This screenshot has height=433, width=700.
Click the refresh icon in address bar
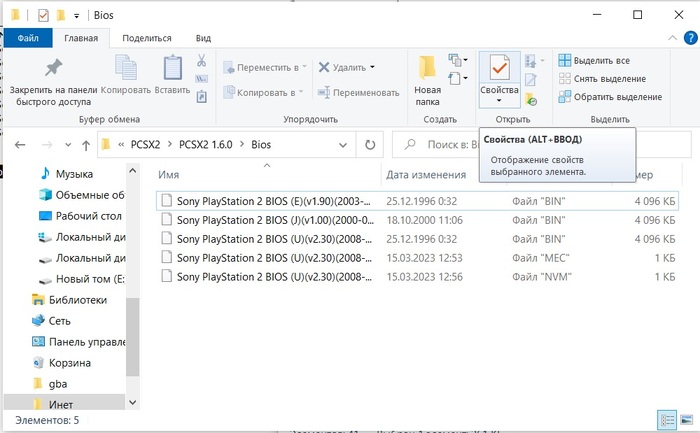pos(370,145)
